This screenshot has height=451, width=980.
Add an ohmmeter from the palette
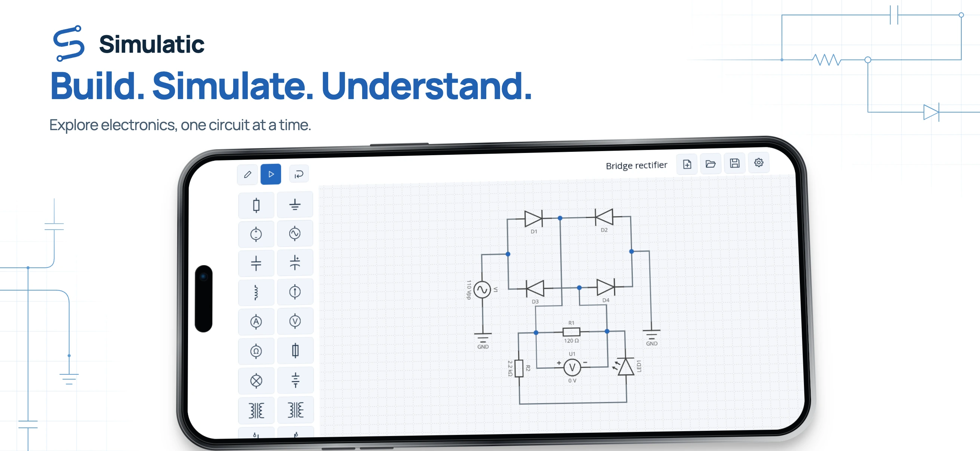pos(256,351)
